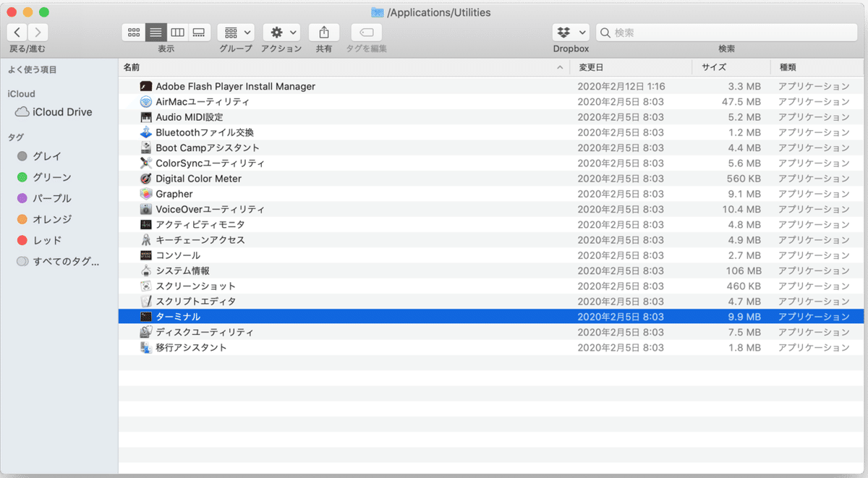
Task: Click the Boot Campアシスタント app icon
Action: [145, 148]
